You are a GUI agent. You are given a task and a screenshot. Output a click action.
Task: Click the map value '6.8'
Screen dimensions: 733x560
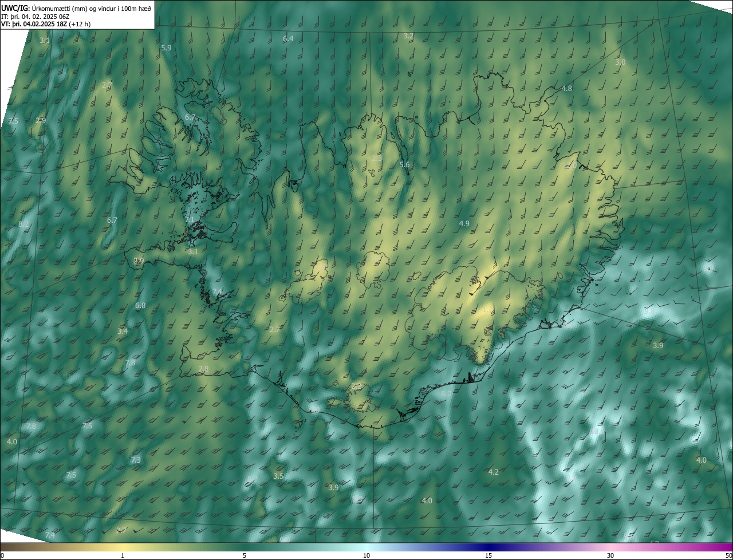[140, 306]
